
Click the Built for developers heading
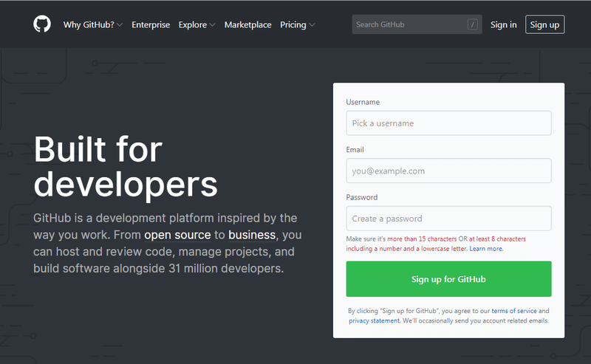coord(126,166)
